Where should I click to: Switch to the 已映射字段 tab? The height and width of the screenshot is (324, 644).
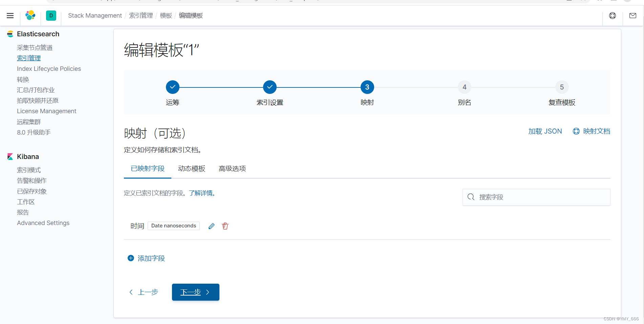pos(148,168)
